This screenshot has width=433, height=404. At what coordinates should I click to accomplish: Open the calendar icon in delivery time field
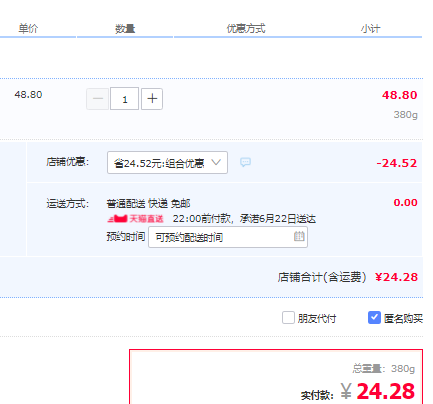299,236
